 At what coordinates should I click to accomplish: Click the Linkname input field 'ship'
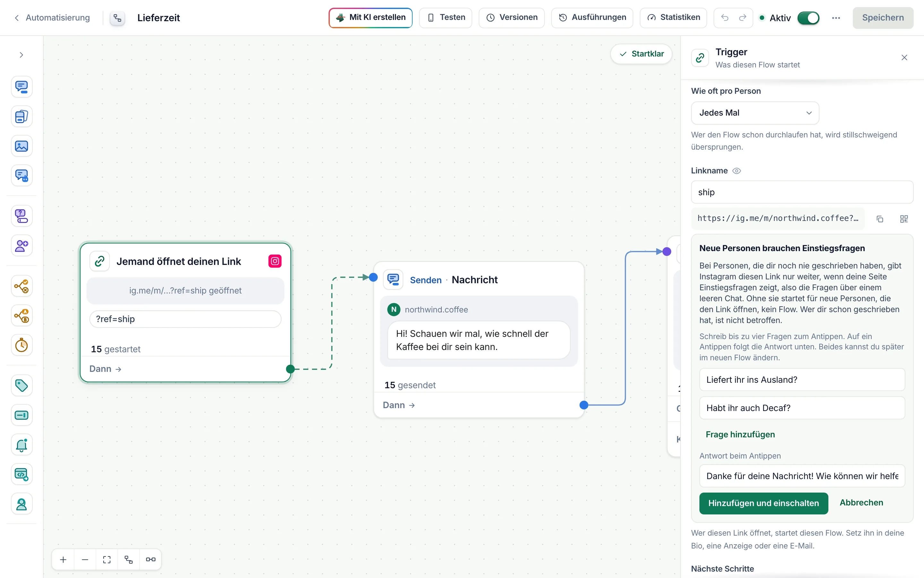(802, 192)
